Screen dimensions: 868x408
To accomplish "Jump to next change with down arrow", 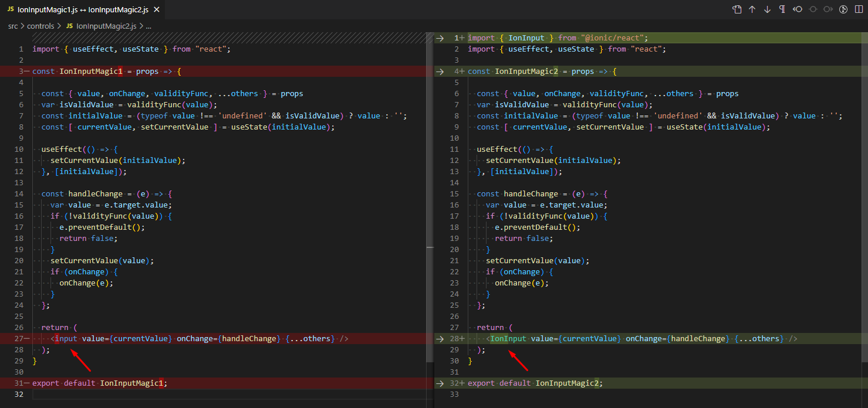I will (x=768, y=9).
